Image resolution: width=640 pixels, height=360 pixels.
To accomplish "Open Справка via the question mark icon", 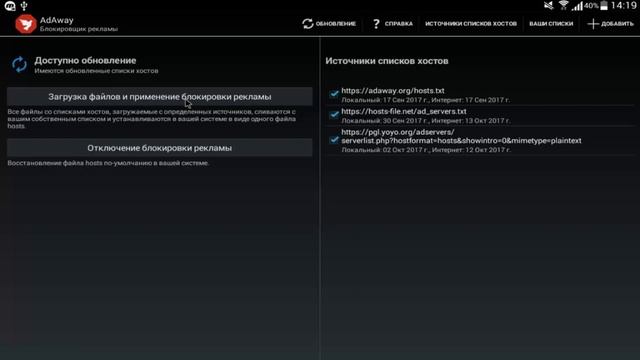I will click(x=376, y=24).
